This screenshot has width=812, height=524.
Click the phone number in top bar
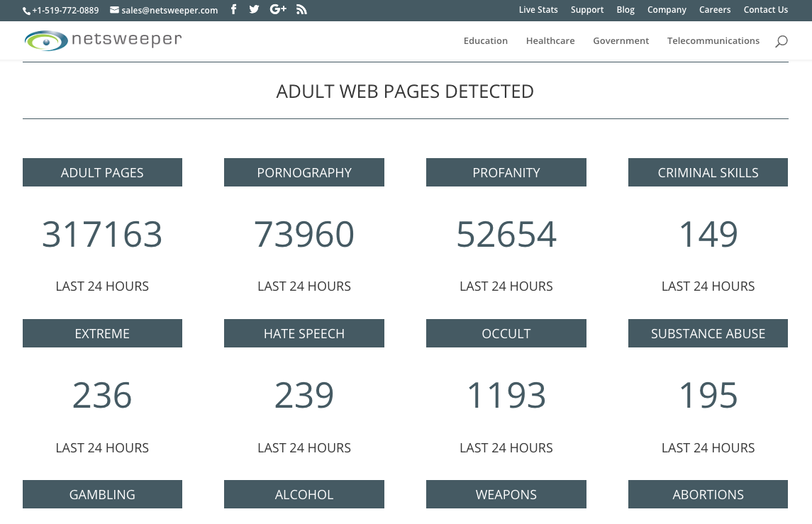pyautogui.click(x=61, y=10)
